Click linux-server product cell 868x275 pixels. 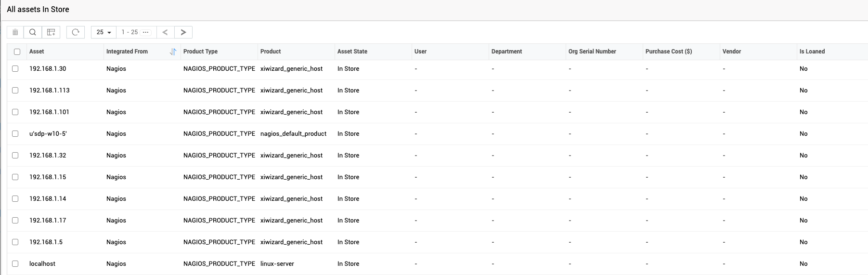tap(277, 264)
